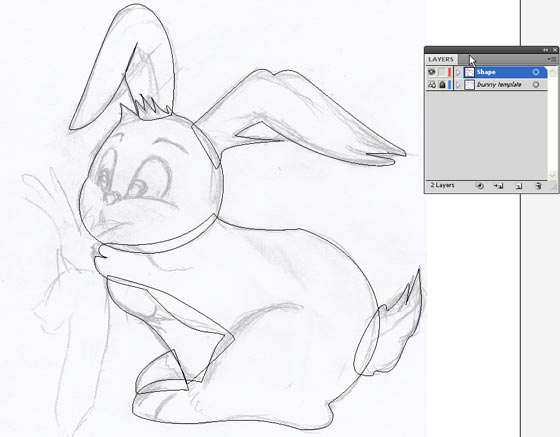Collapse the Layers panel to icons

coord(546,50)
